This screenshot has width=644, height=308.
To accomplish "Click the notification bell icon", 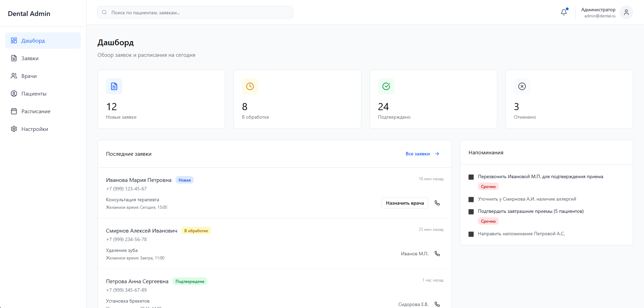I will point(564,12).
